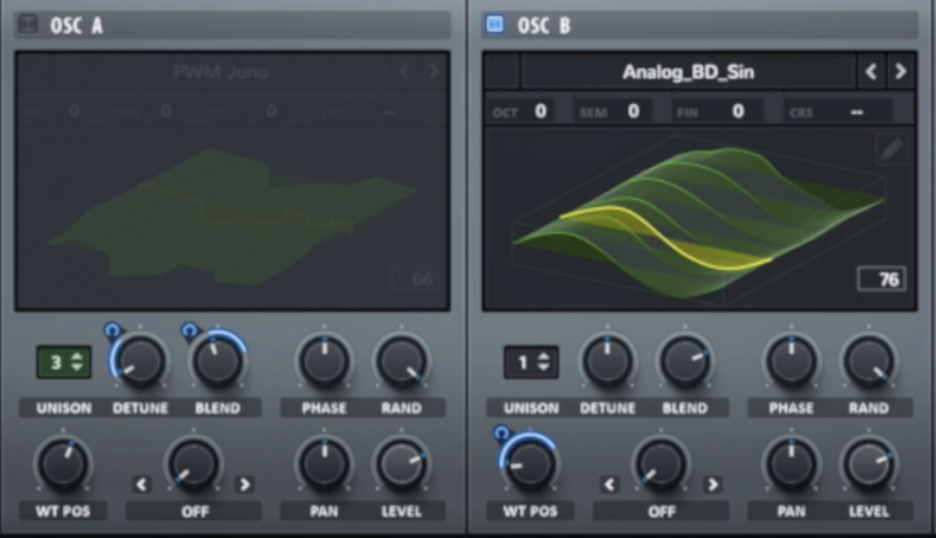
Task: Click OSC A Detune knob
Action: click(x=140, y=362)
